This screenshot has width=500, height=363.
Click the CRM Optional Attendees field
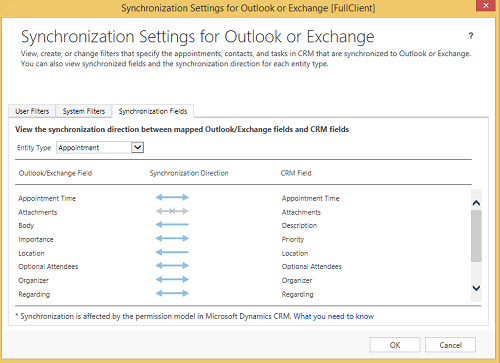[x=312, y=267]
